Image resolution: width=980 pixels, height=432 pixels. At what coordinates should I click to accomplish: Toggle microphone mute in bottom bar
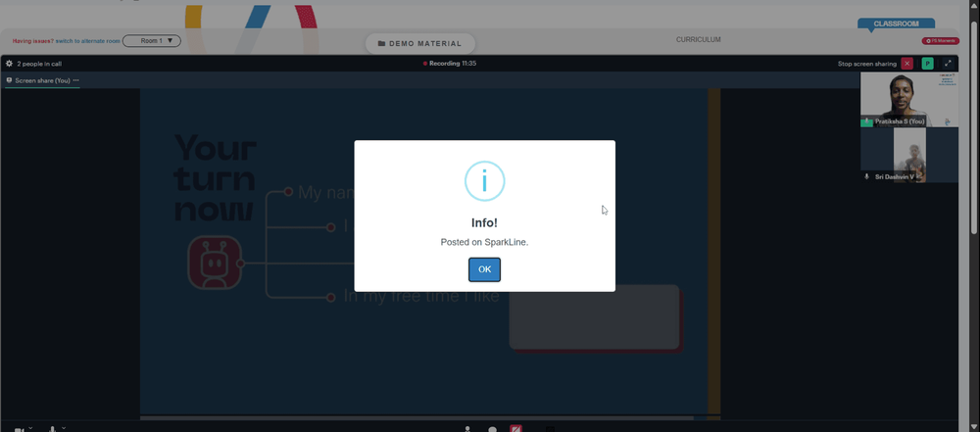53,429
